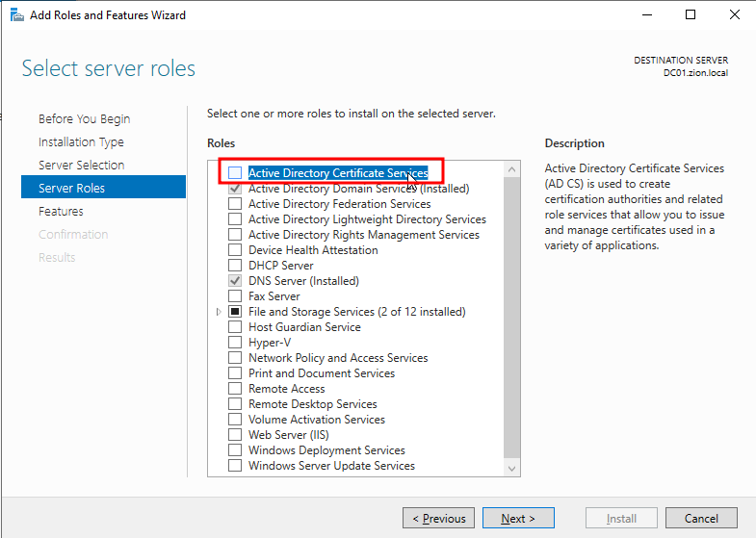Screen dimensions: 756x538
Task: Select the Network Policy and Access Services item
Action: (x=338, y=358)
